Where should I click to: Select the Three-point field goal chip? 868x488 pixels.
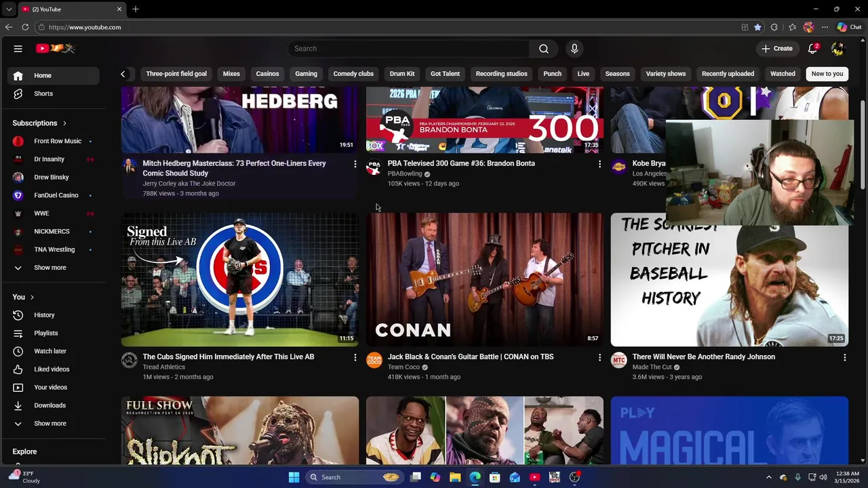[176, 74]
